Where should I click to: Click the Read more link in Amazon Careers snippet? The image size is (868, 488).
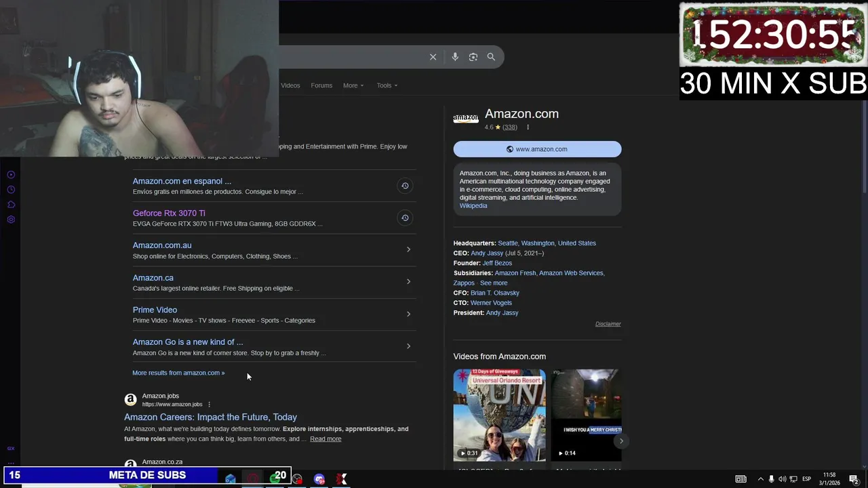coord(325,439)
